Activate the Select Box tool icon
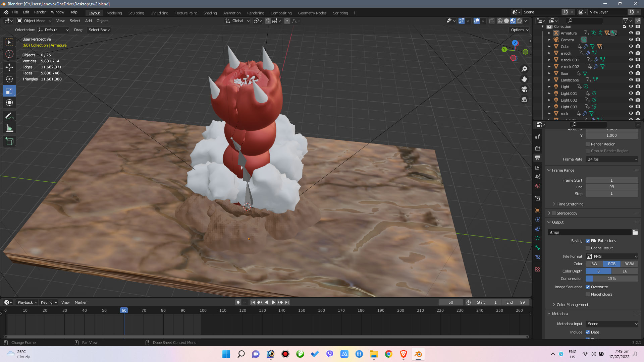 (x=9, y=42)
